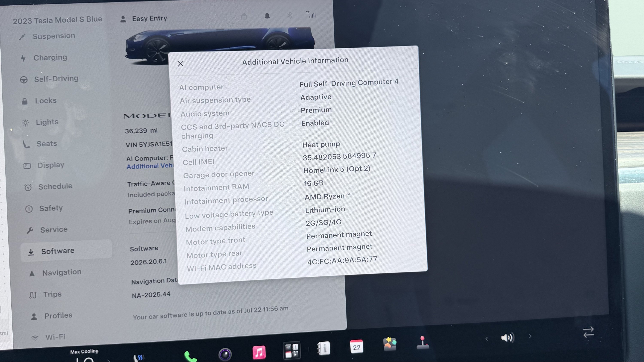The image size is (644, 362).
Task: Select navigation data version NA-2025.44
Action: [151, 295]
